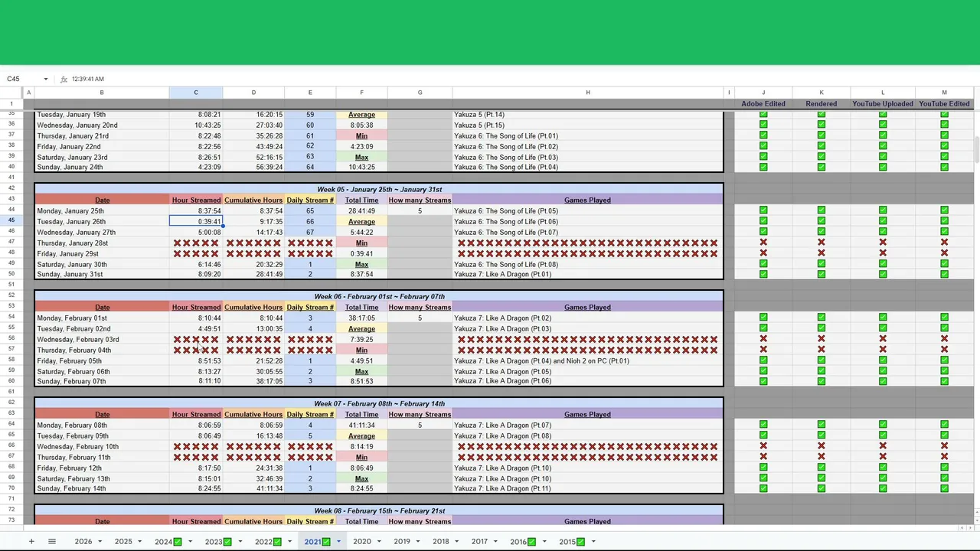Click red X in YouTube Edited for Thursday, February 04th
This screenshot has width=980, height=551.
coord(944,350)
